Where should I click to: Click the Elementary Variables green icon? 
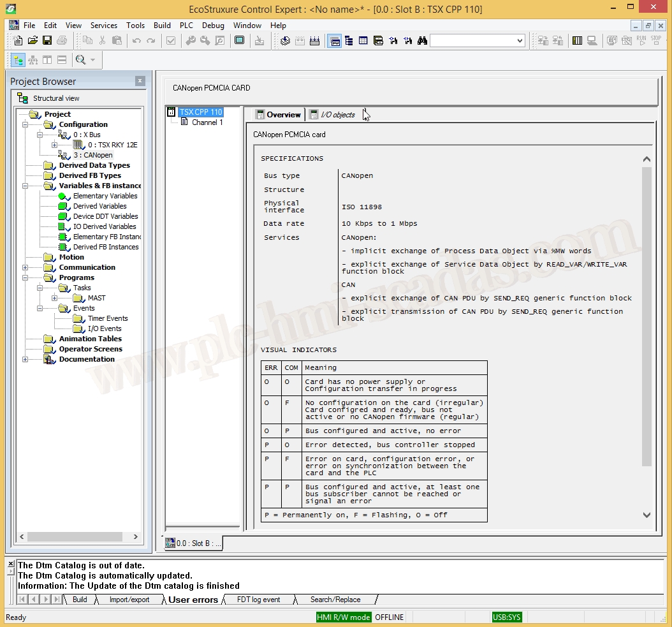(62, 196)
